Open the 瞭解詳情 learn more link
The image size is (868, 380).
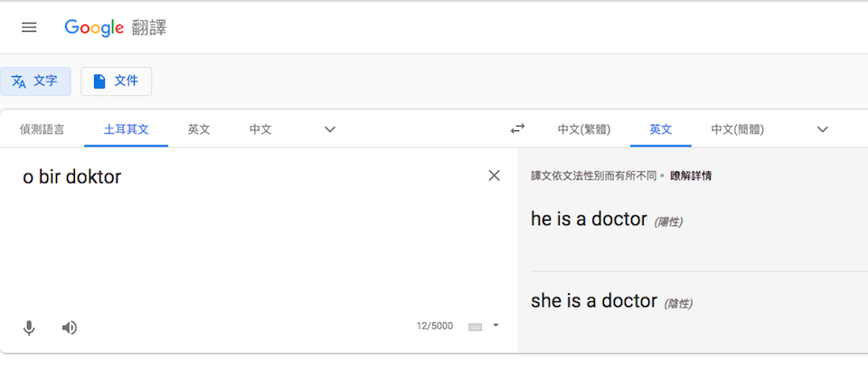(x=691, y=176)
